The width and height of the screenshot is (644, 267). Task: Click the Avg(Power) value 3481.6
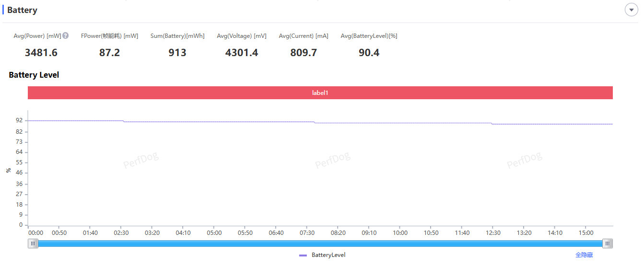41,53
